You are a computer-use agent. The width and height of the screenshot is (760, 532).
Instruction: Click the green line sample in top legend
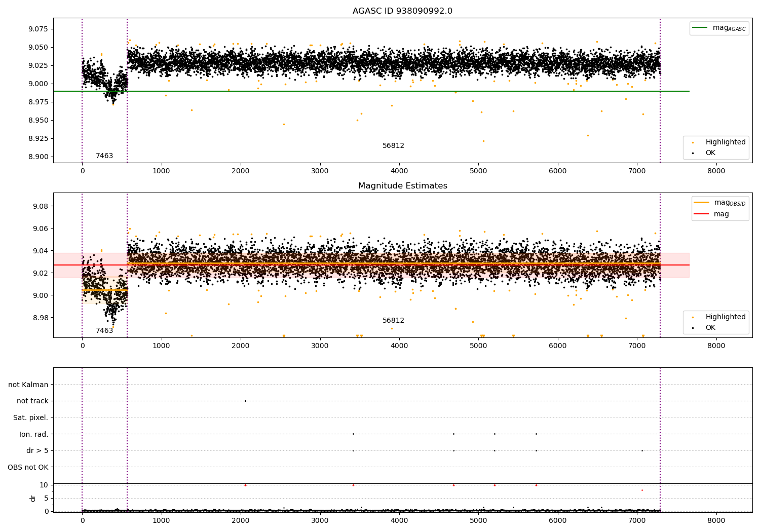(700, 28)
